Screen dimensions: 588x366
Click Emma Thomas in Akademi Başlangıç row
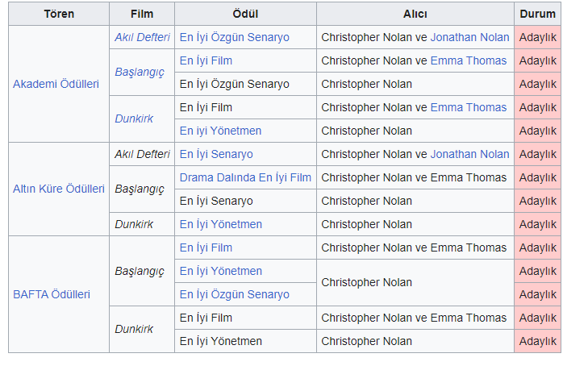pyautogui.click(x=468, y=60)
